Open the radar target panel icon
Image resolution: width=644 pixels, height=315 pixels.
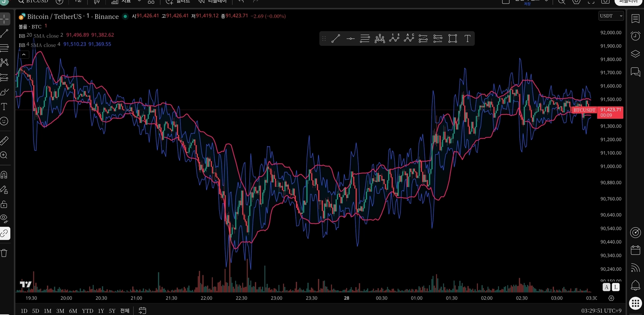coord(635,233)
